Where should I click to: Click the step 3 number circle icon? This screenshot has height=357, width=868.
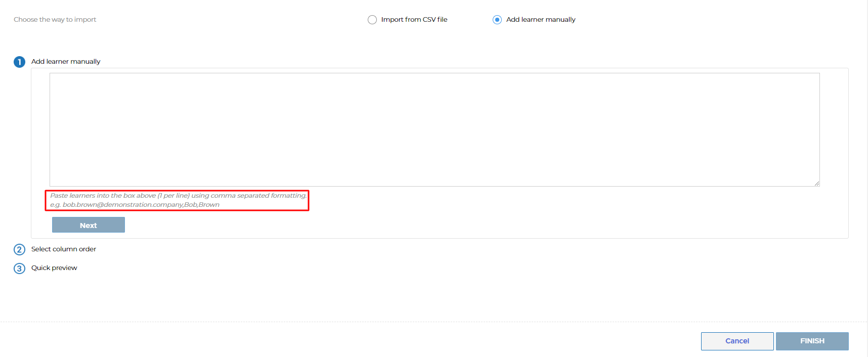pyautogui.click(x=19, y=269)
